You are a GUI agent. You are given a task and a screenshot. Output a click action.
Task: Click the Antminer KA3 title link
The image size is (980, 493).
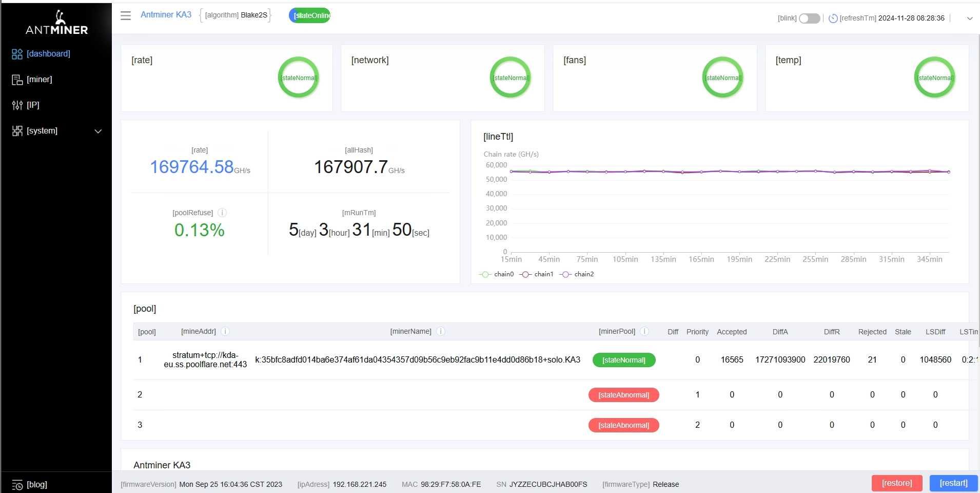[166, 15]
